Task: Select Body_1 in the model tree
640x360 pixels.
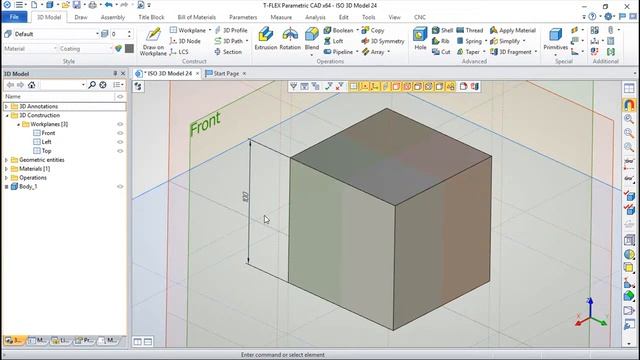Action: coord(28,187)
